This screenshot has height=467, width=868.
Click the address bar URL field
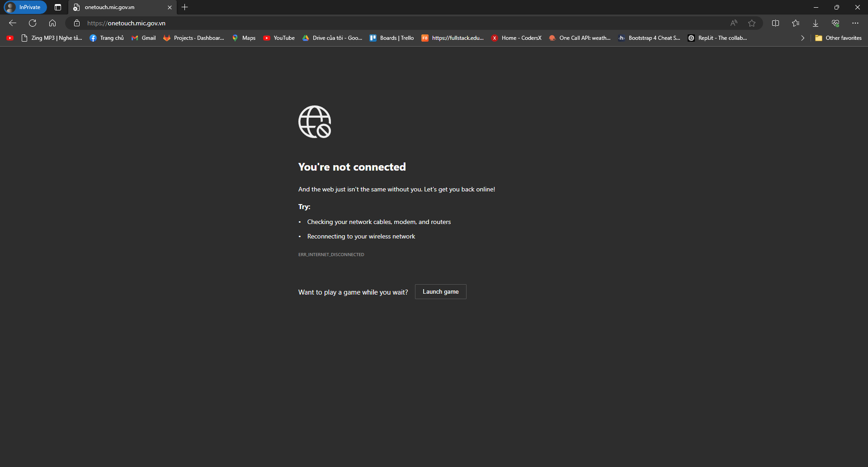point(362,23)
